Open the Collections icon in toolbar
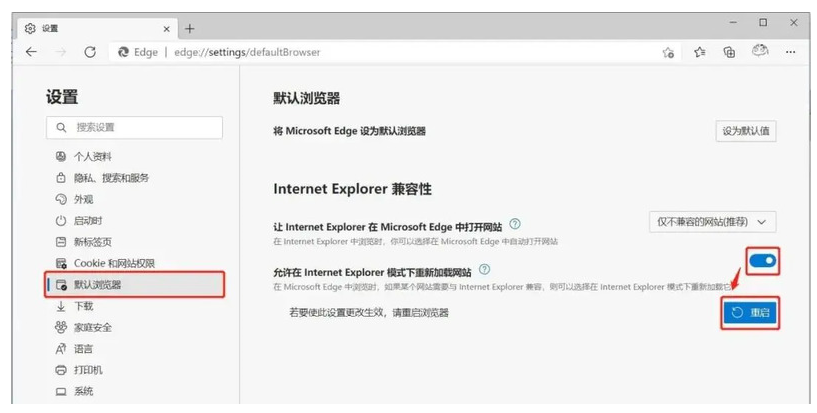This screenshot has height=413, width=817. pos(729,53)
